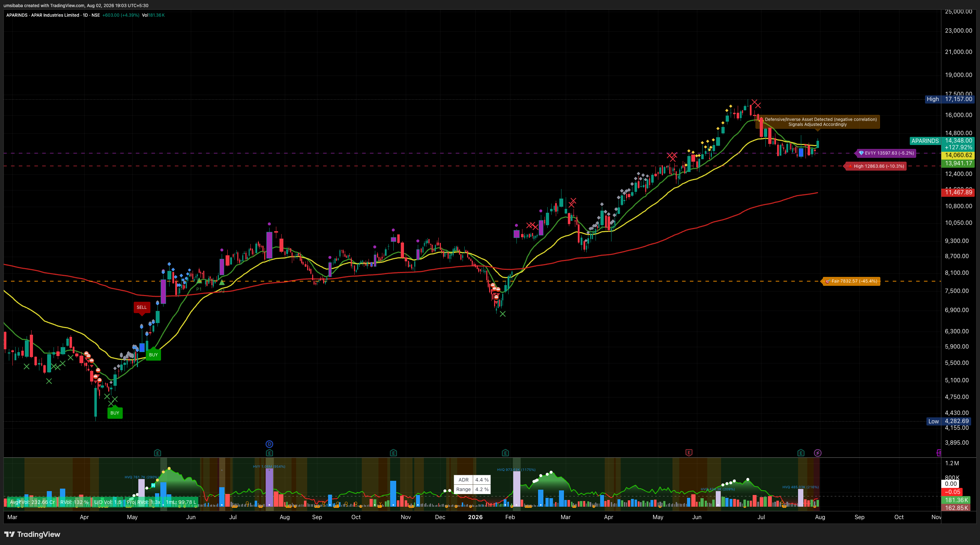Click the Feb label on the time axis
The image size is (980, 545).
[x=510, y=517]
